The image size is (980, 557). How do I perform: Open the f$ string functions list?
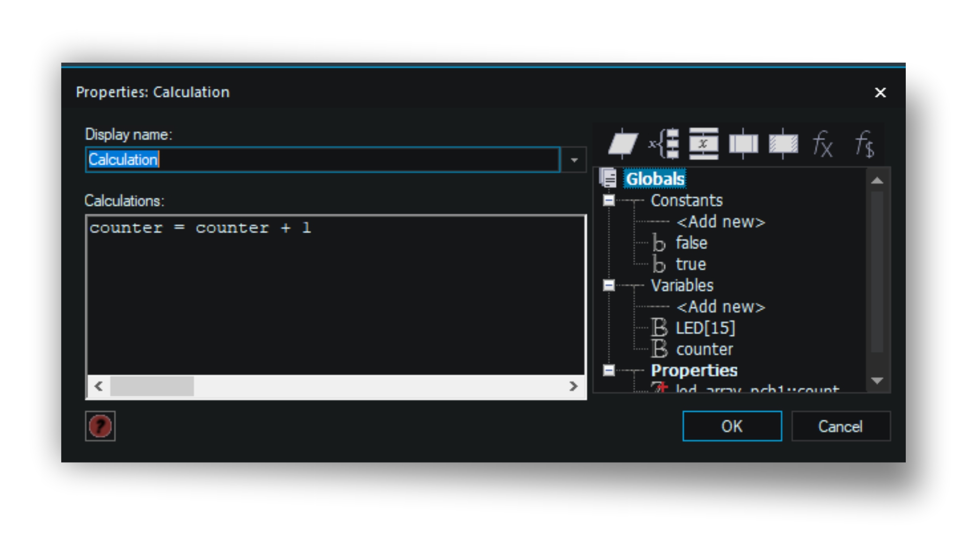[864, 143]
